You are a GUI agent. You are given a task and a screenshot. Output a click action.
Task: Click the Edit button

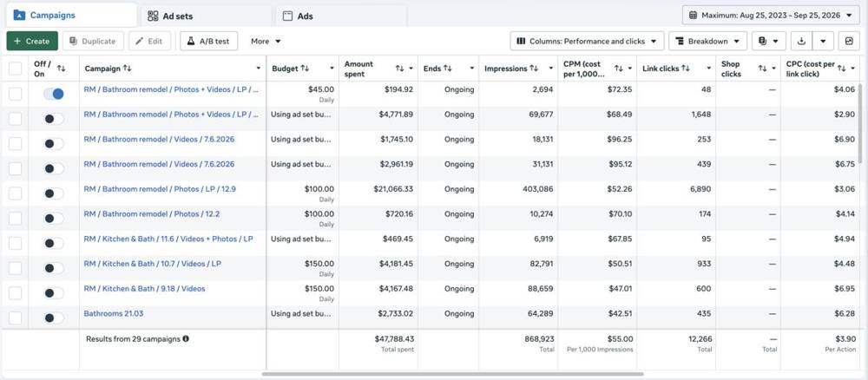point(149,41)
